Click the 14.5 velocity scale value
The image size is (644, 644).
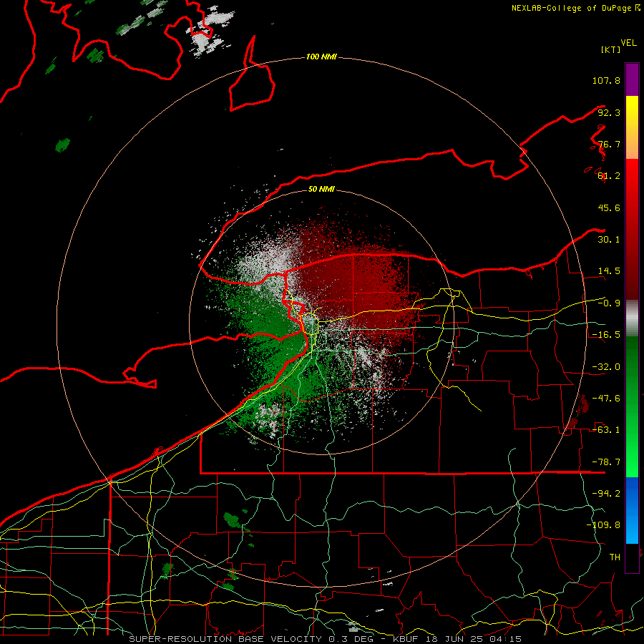(609, 271)
